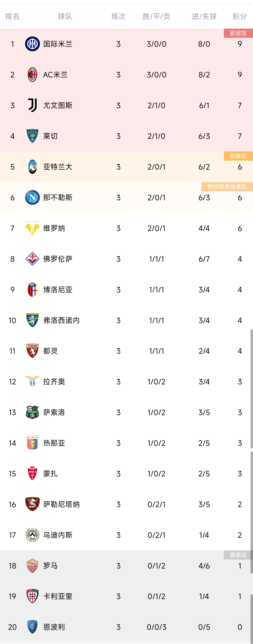This screenshot has width=253, height=644.
Task: Tap the Sassuolo green crest
Action: click(x=33, y=412)
